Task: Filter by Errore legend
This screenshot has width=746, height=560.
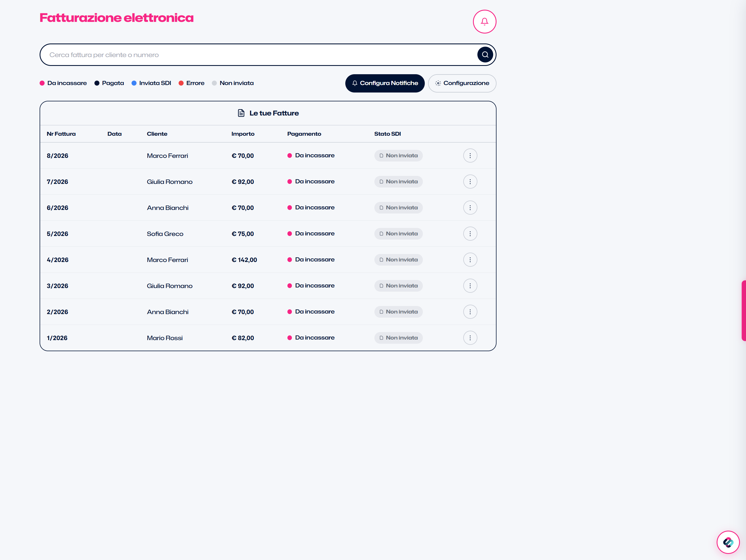Action: (192, 83)
